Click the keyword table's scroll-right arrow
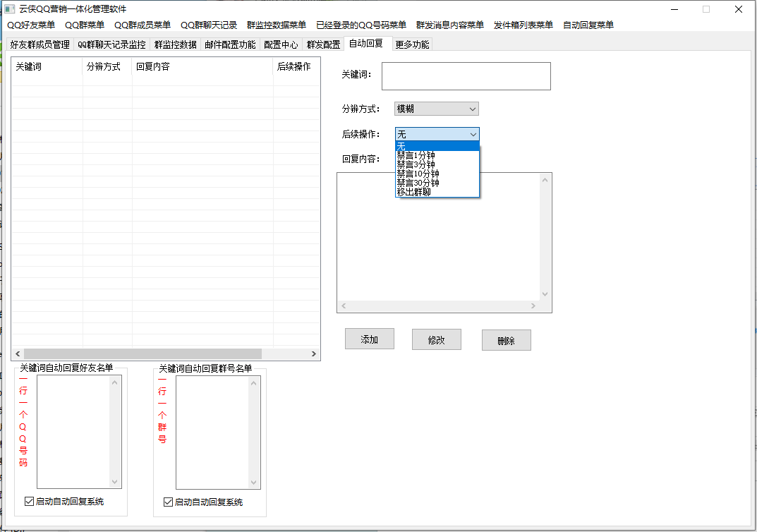 click(x=314, y=354)
